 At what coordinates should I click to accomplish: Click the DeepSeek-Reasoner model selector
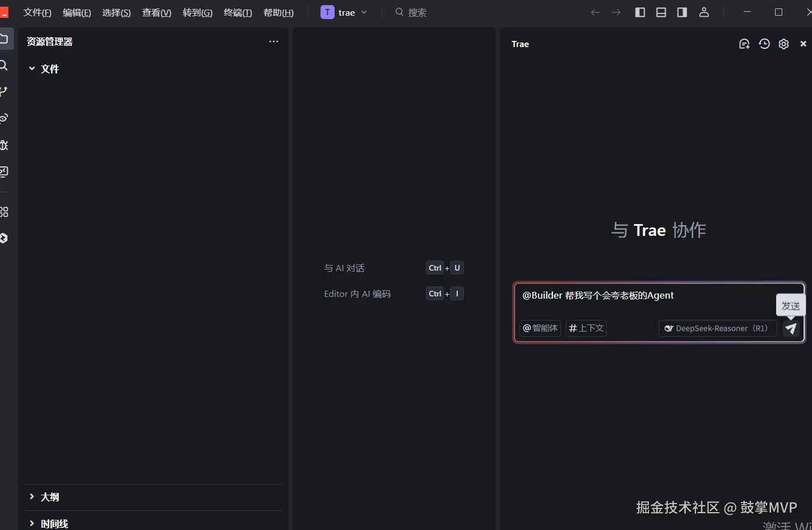coord(717,328)
